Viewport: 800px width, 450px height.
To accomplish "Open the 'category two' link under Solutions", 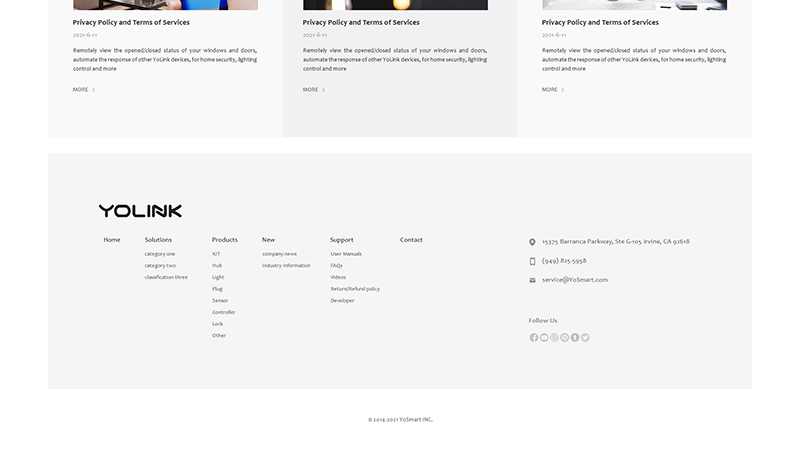I will point(160,265).
